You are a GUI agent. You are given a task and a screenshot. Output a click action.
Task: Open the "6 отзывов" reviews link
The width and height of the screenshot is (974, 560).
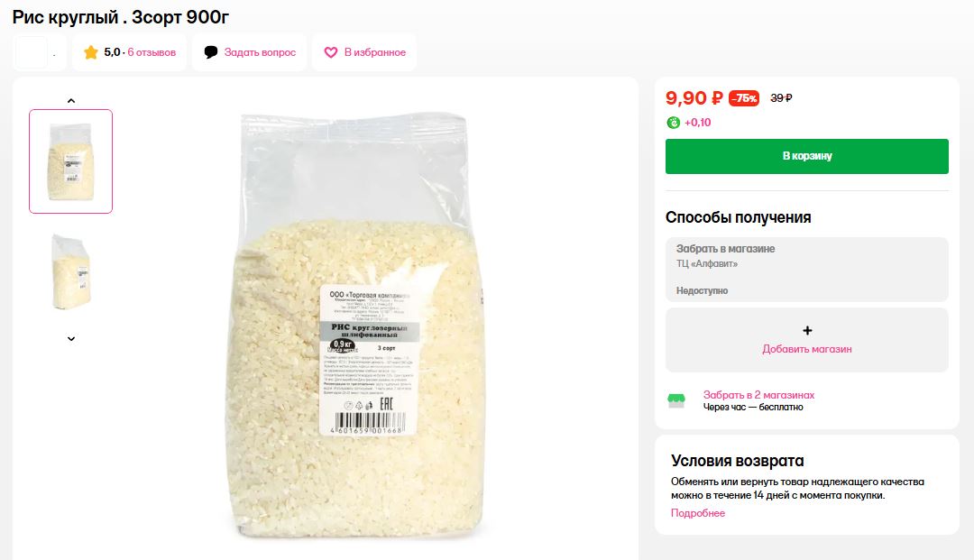click(152, 52)
